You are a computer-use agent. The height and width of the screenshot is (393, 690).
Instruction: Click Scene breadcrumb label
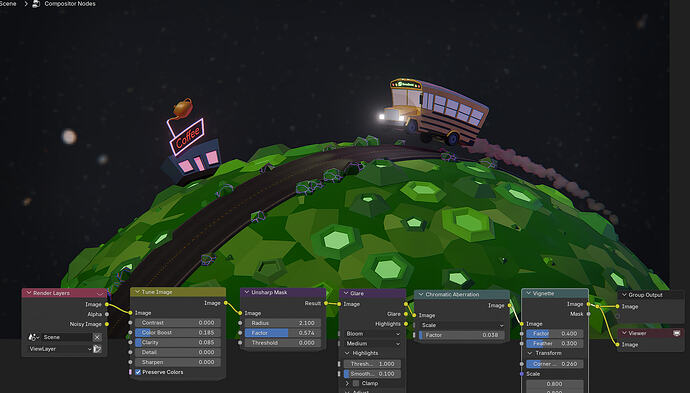(8, 4)
